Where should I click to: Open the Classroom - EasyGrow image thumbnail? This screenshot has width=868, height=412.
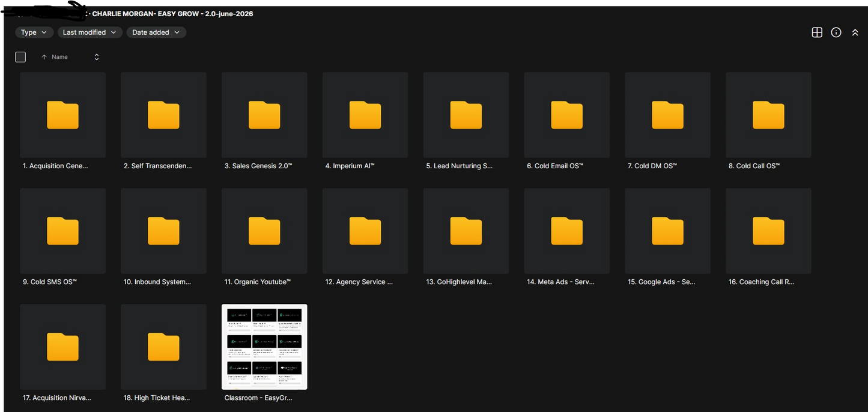[264, 347]
